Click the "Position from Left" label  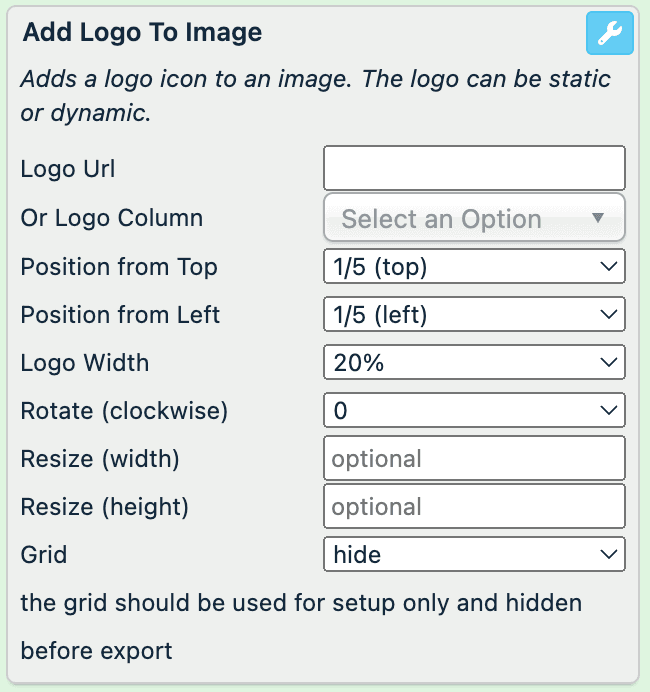click(x=120, y=315)
